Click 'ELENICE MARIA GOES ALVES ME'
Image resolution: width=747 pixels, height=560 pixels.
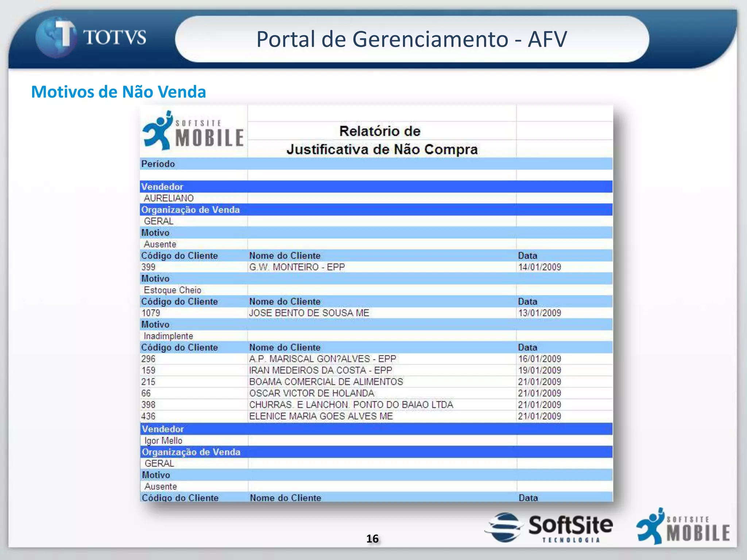pyautogui.click(x=321, y=416)
